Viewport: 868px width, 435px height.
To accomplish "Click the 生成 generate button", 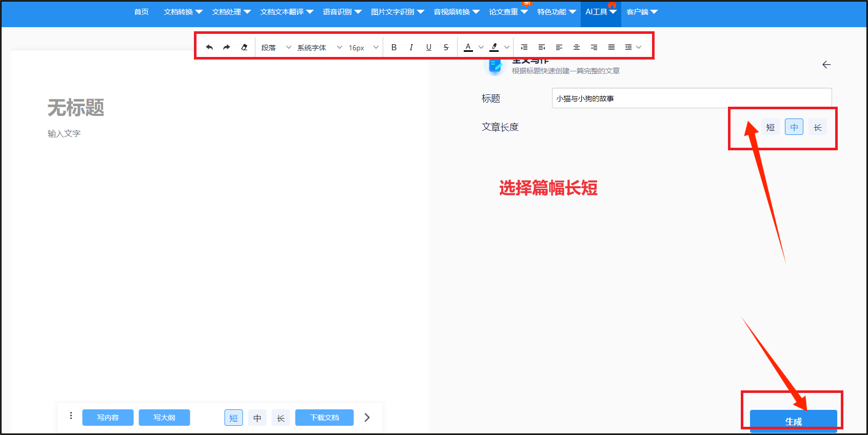I will point(793,421).
